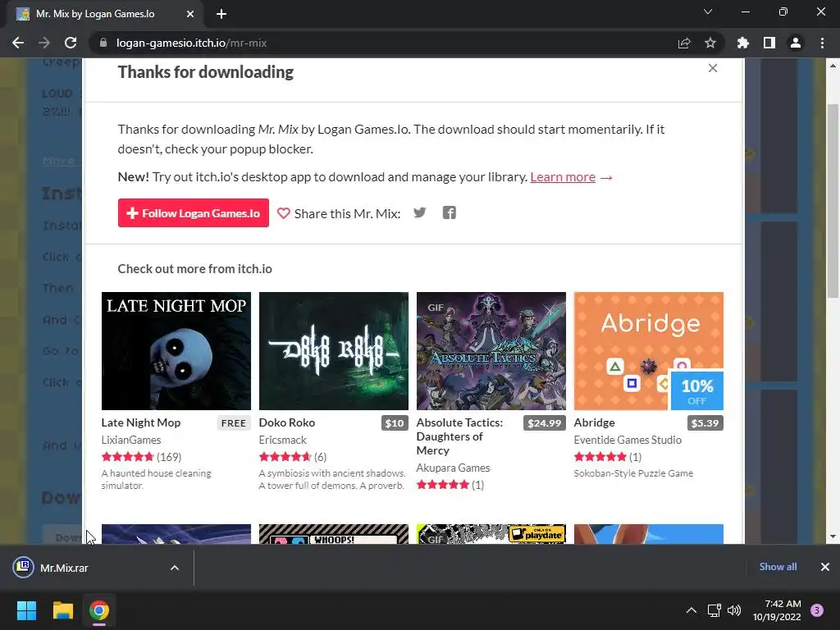Click the Late Night Mop title link
This screenshot has height=630, width=840.
(x=141, y=422)
